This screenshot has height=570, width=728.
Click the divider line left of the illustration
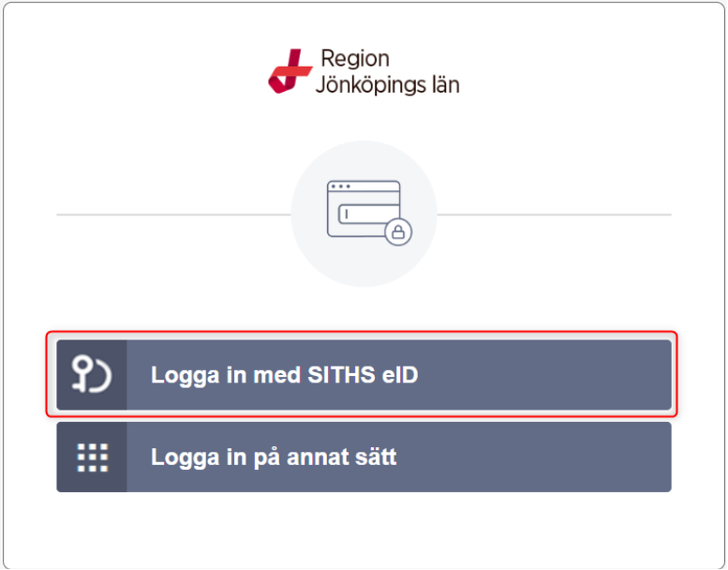tap(173, 215)
